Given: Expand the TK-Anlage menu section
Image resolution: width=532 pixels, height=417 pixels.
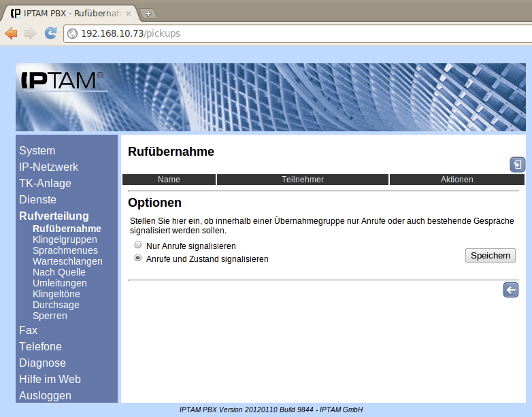Looking at the screenshot, I should [x=45, y=183].
